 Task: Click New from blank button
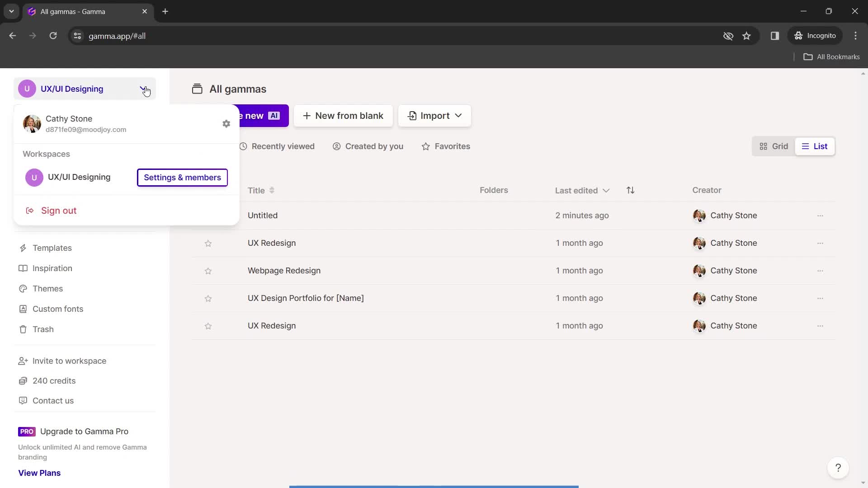(x=343, y=116)
